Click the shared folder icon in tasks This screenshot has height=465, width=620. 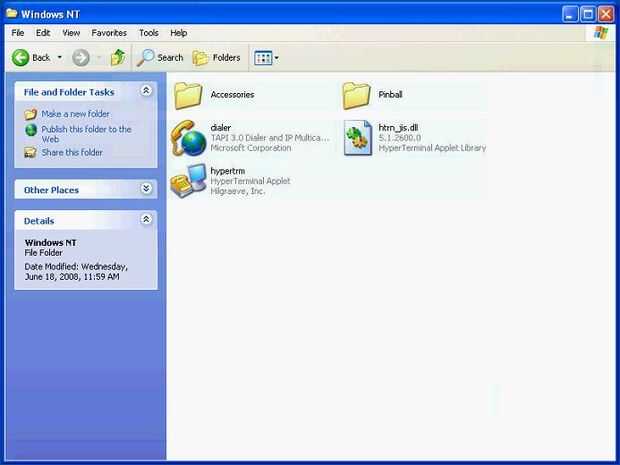[x=30, y=153]
